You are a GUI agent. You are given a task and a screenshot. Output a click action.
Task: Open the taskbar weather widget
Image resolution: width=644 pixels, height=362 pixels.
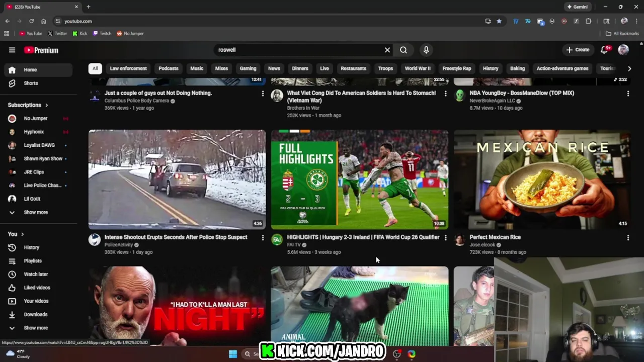18,354
